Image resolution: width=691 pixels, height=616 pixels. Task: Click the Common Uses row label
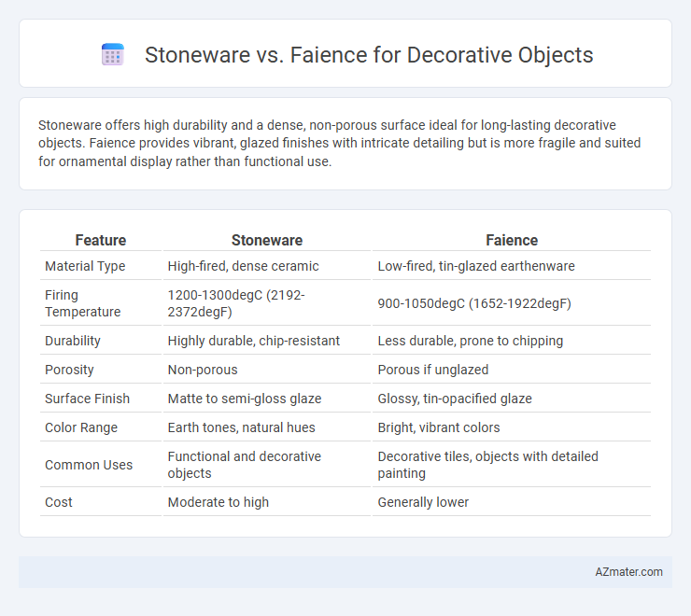[x=89, y=465]
